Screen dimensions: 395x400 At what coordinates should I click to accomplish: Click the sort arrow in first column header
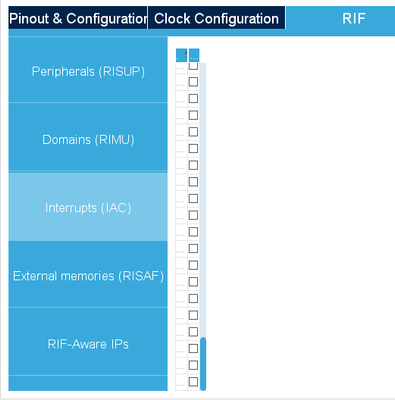[185, 52]
